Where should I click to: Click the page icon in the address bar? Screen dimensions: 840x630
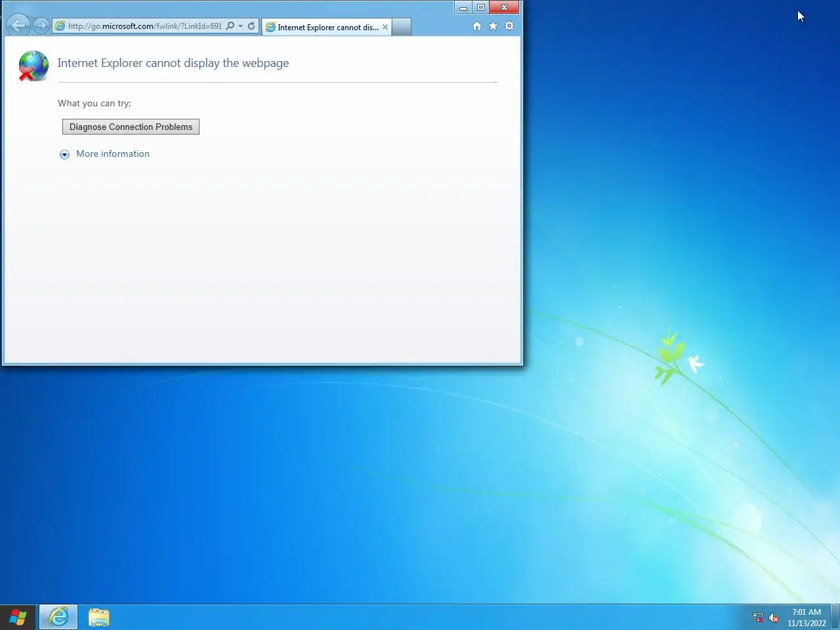click(x=60, y=26)
